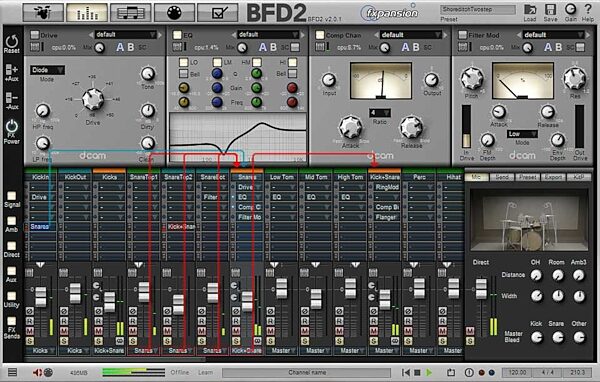Click the Offline button in the status bar

click(180, 372)
